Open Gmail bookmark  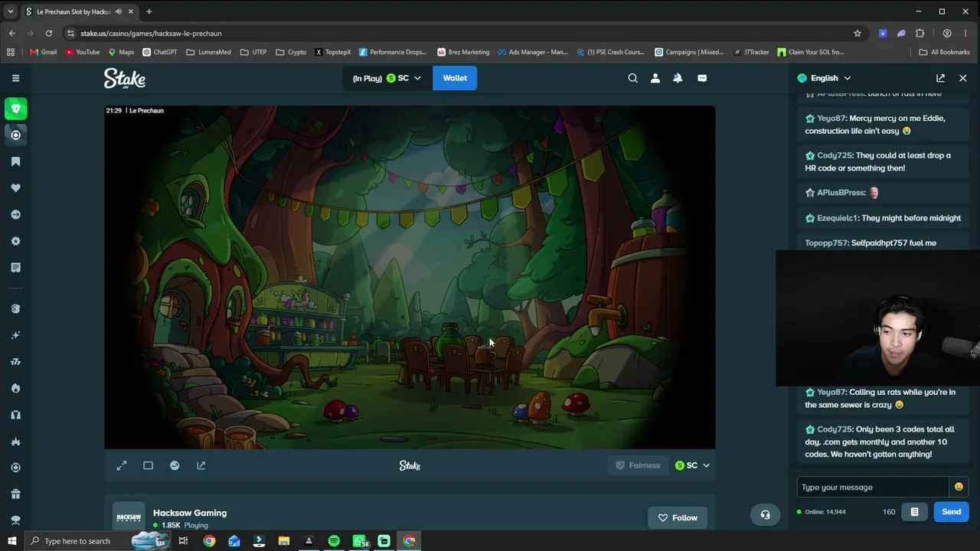tap(43, 52)
